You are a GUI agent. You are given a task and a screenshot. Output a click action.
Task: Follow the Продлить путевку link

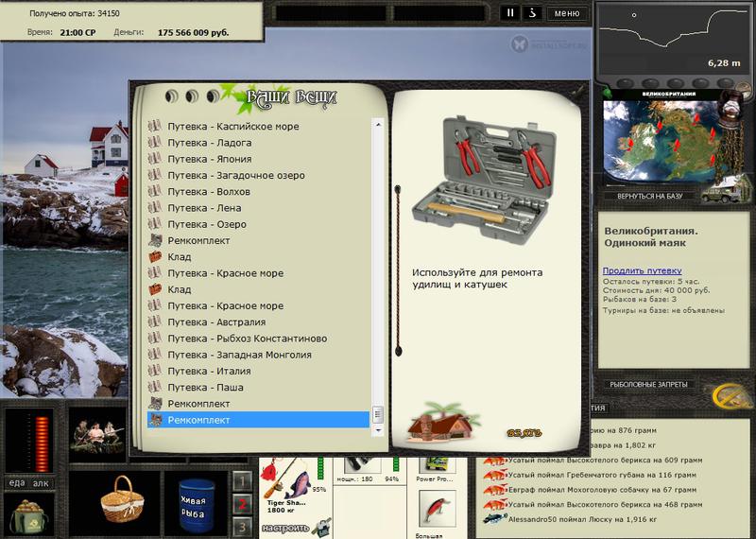tap(642, 270)
